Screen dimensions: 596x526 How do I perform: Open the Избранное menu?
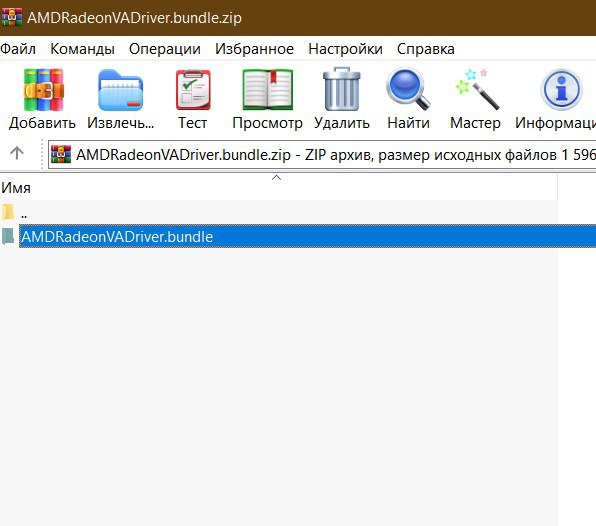254,49
